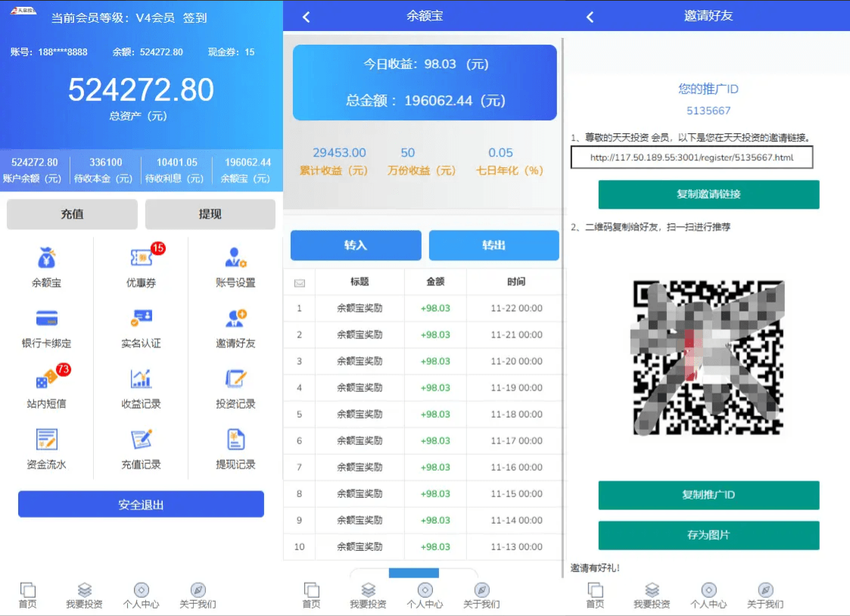Select the 11-22 00:00 reward row time
Screen dimensions: 850x616
click(x=517, y=308)
